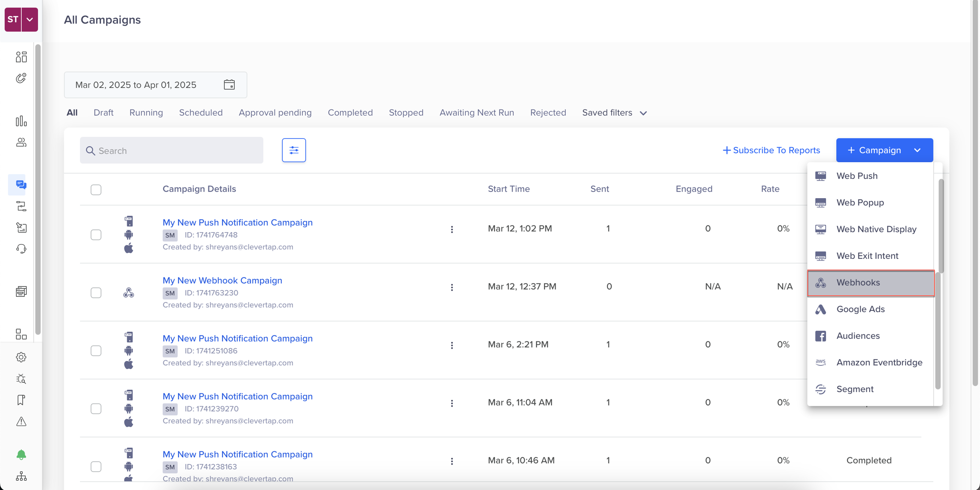Switch to the Draft tab
The image size is (980, 490).
(103, 112)
